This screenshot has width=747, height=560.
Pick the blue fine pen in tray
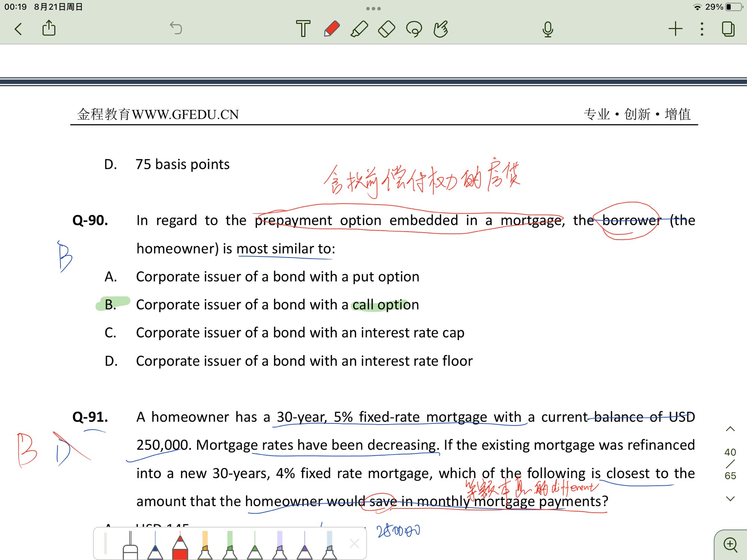coord(155,546)
